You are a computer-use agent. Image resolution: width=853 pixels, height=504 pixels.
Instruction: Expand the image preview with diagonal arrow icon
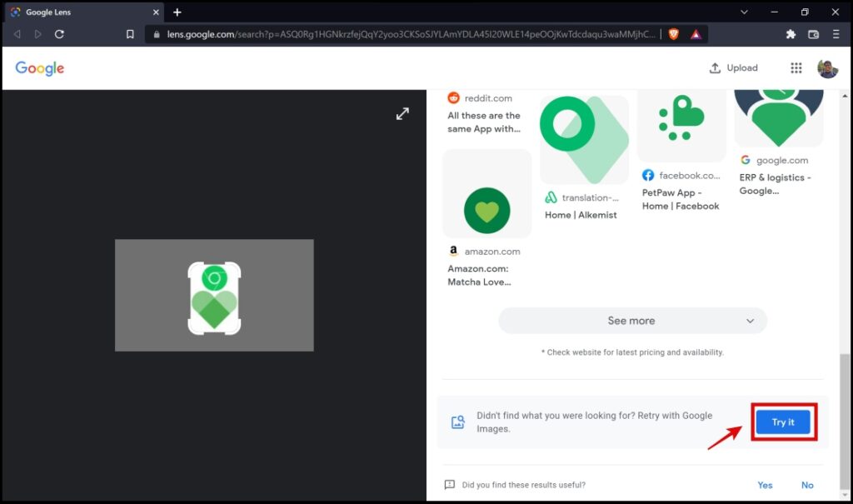pos(402,114)
